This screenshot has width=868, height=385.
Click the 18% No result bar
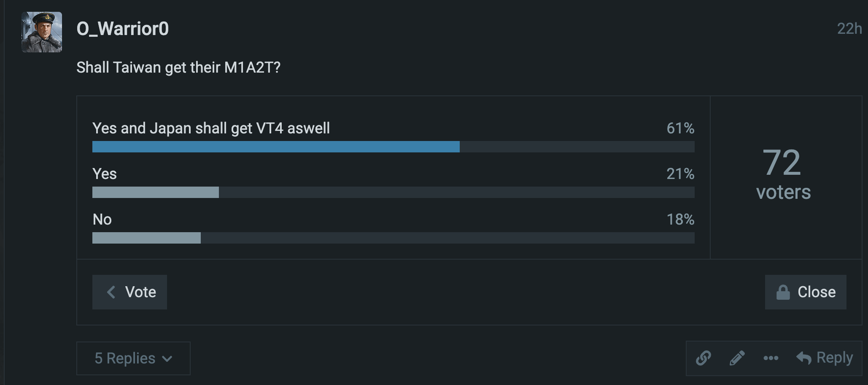[x=146, y=238]
